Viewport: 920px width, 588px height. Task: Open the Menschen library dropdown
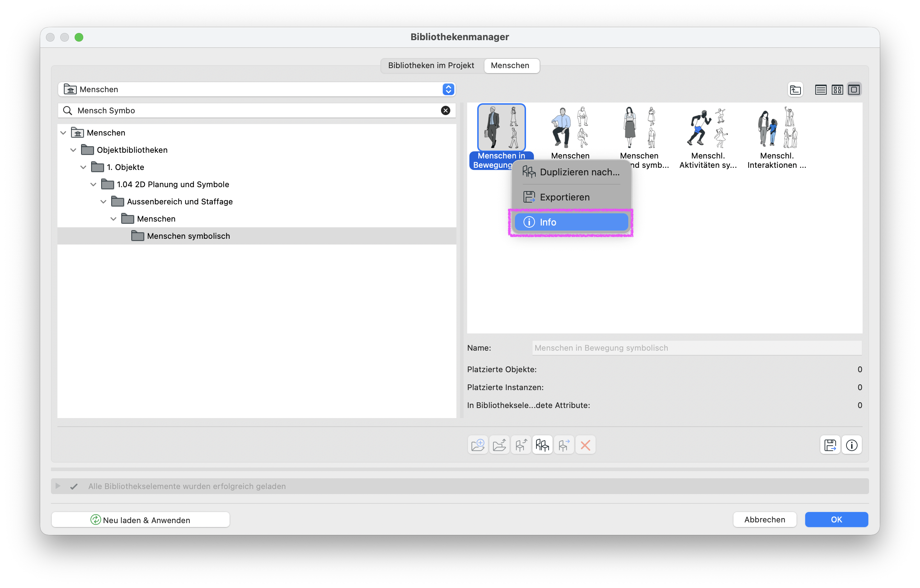[x=256, y=89]
